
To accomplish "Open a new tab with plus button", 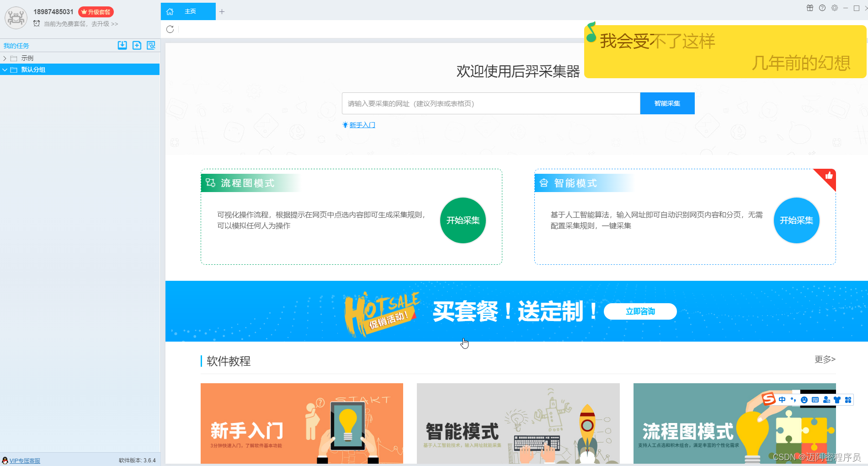I will [222, 11].
